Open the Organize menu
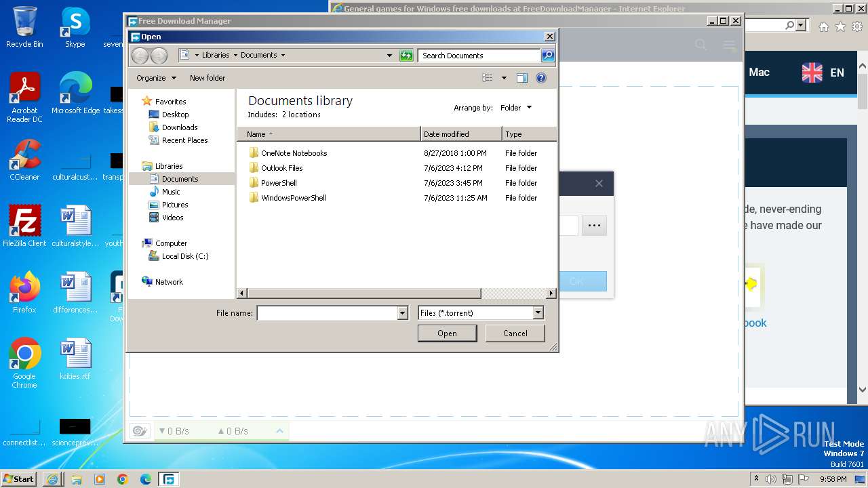868x488 pixels. [156, 78]
